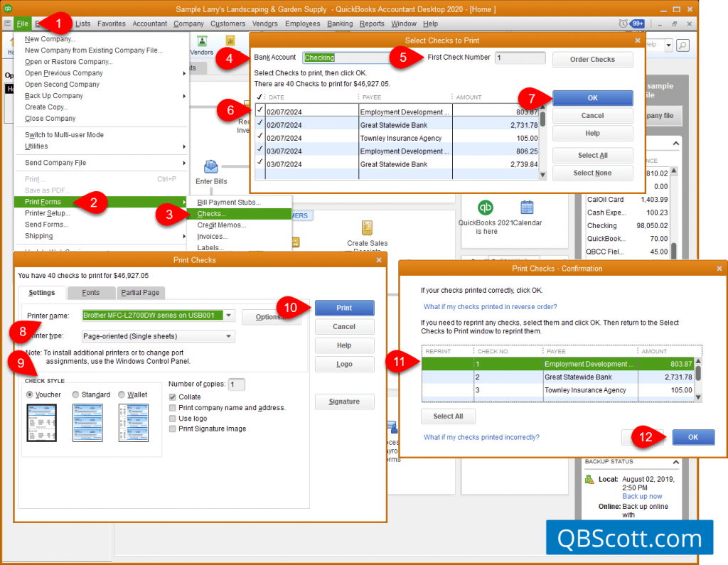Select the Checking account balance row
This screenshot has width=728, height=565.
click(x=627, y=225)
